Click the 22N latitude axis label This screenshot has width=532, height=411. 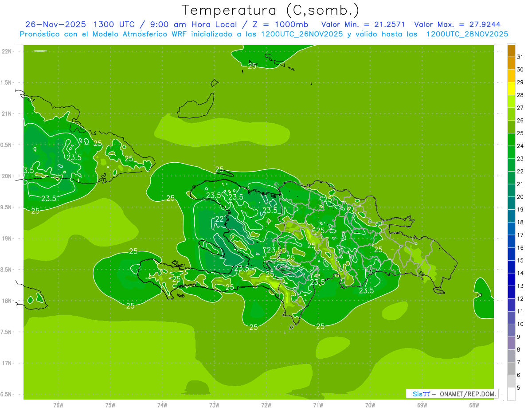(8, 51)
